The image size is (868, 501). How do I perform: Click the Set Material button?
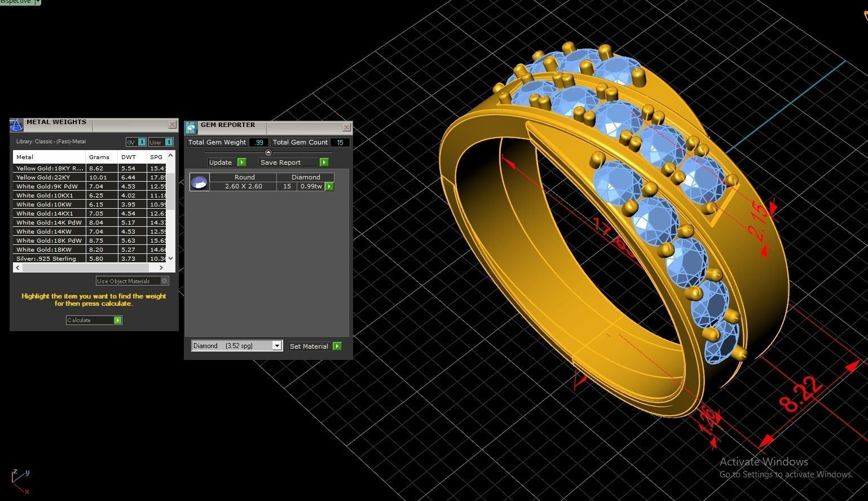315,346
